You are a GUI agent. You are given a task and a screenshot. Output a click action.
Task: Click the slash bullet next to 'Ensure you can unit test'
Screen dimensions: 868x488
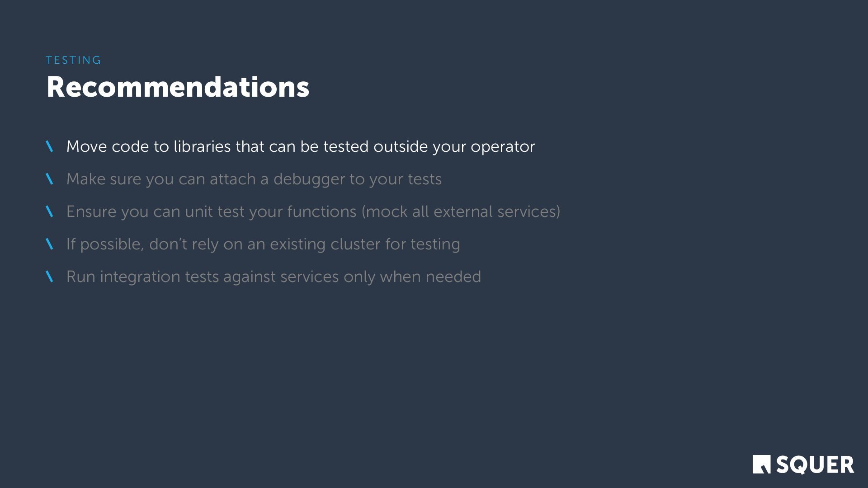click(50, 211)
